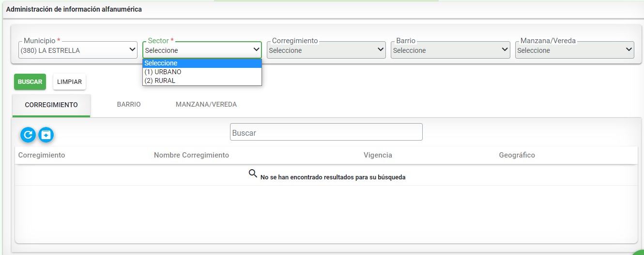Click the Sector dropdown arrow
Viewport: 644px width, 255px height.
(257, 49)
